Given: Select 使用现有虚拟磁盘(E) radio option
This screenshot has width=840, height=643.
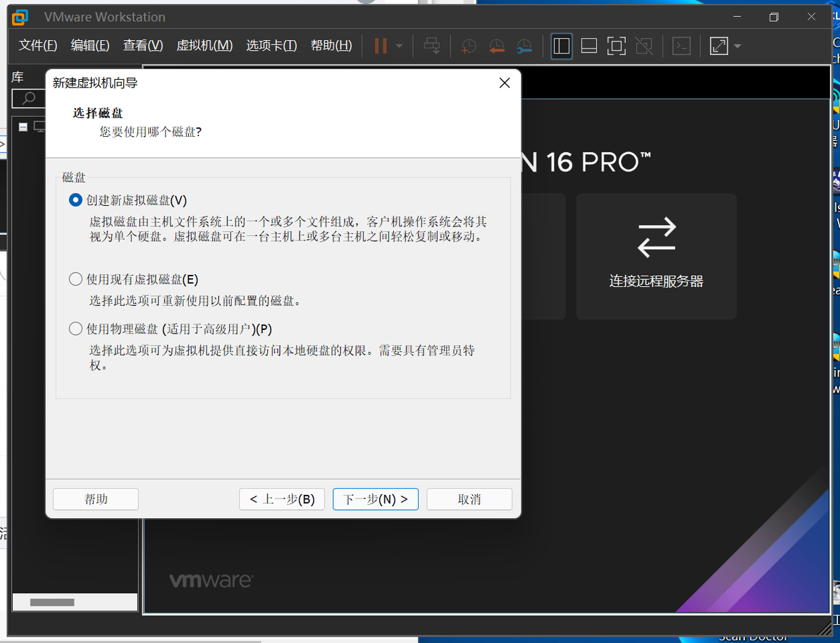Looking at the screenshot, I should (75, 279).
